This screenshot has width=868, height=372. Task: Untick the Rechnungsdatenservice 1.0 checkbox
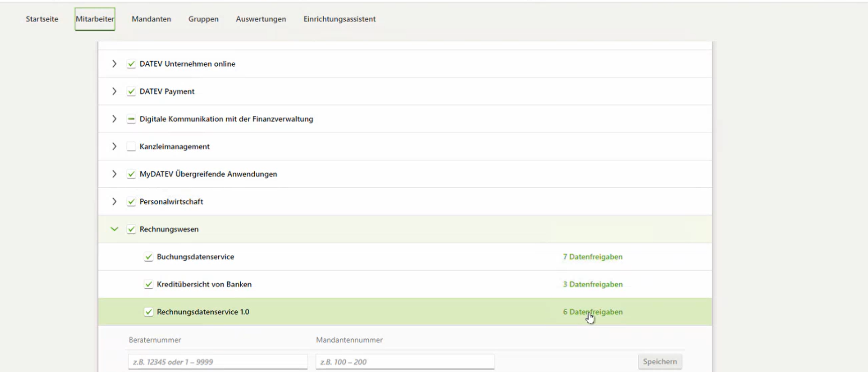tap(148, 312)
